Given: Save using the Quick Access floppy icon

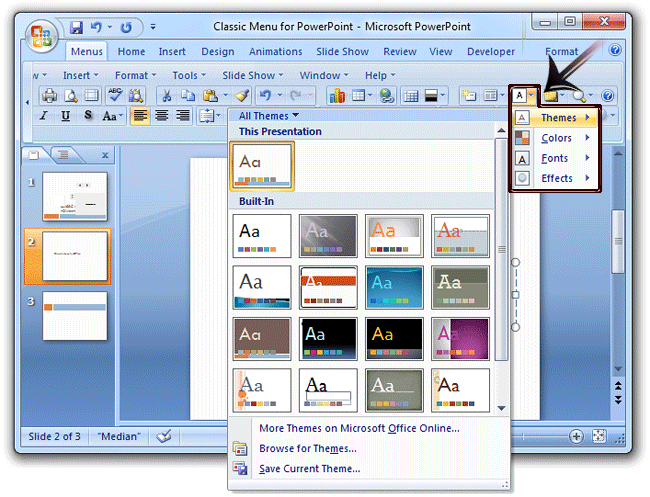Looking at the screenshot, I should click(76, 28).
